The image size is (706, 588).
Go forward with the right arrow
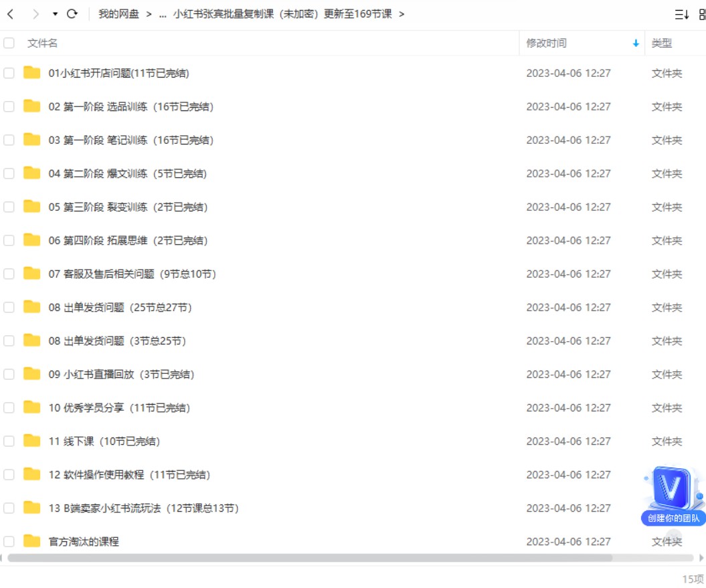pyautogui.click(x=35, y=15)
